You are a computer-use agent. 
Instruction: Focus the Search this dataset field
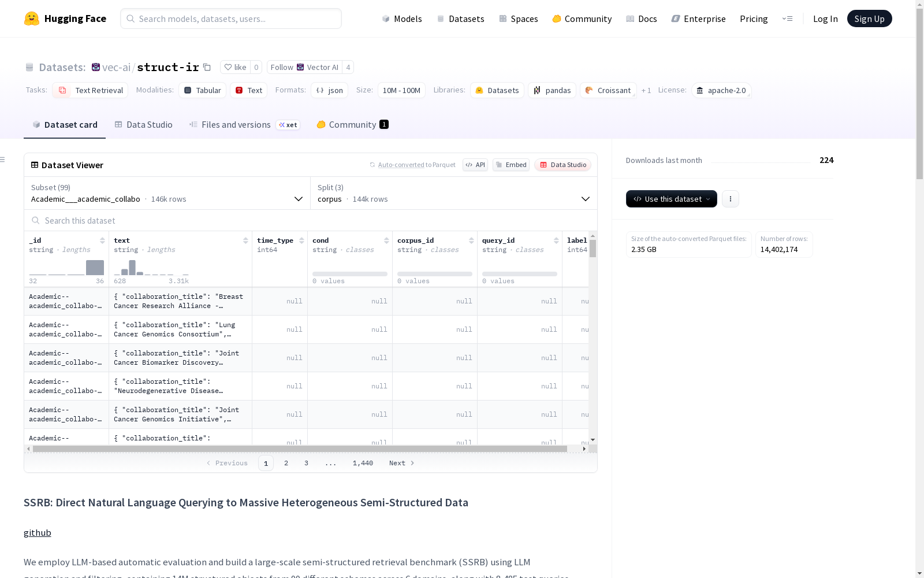click(x=311, y=220)
